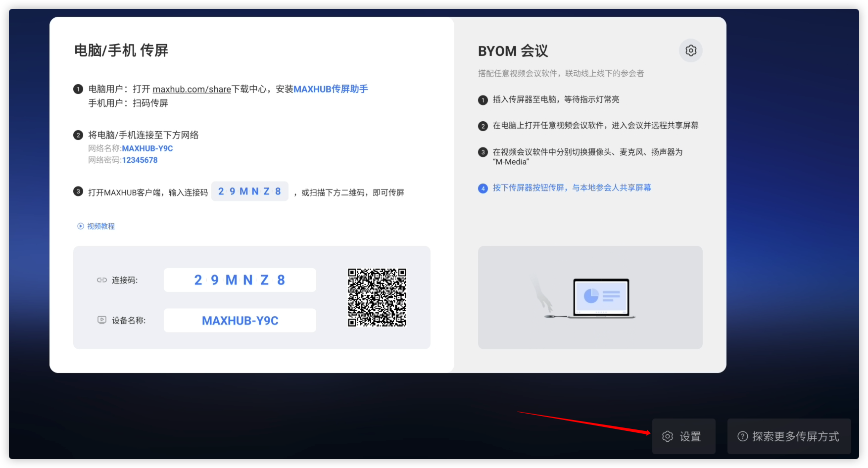The height and width of the screenshot is (468, 868).
Task: Click the 搭配任意视频会议软件 subtitle
Action: pos(561,73)
